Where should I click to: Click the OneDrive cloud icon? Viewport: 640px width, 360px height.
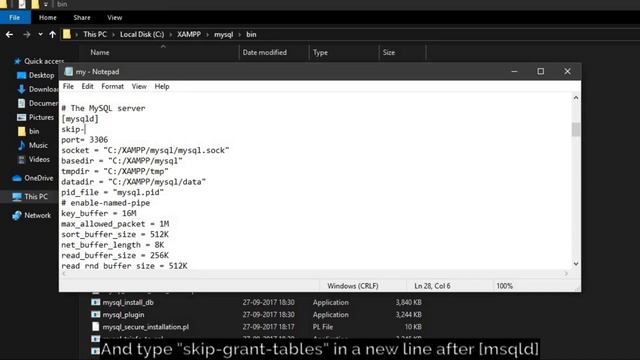click(17, 178)
